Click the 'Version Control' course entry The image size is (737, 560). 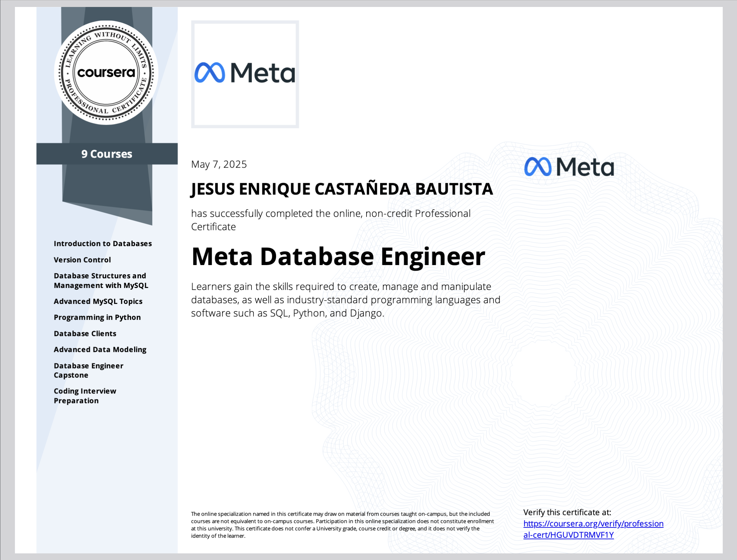point(82,260)
